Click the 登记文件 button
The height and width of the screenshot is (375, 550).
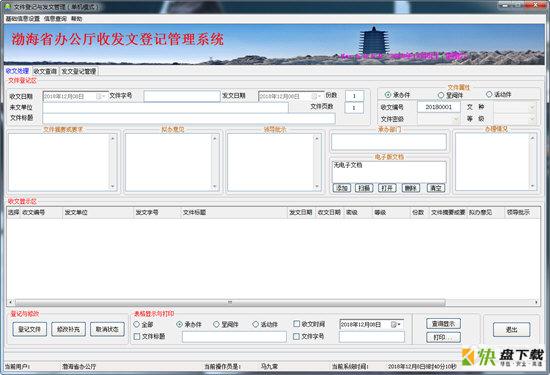tap(30, 329)
